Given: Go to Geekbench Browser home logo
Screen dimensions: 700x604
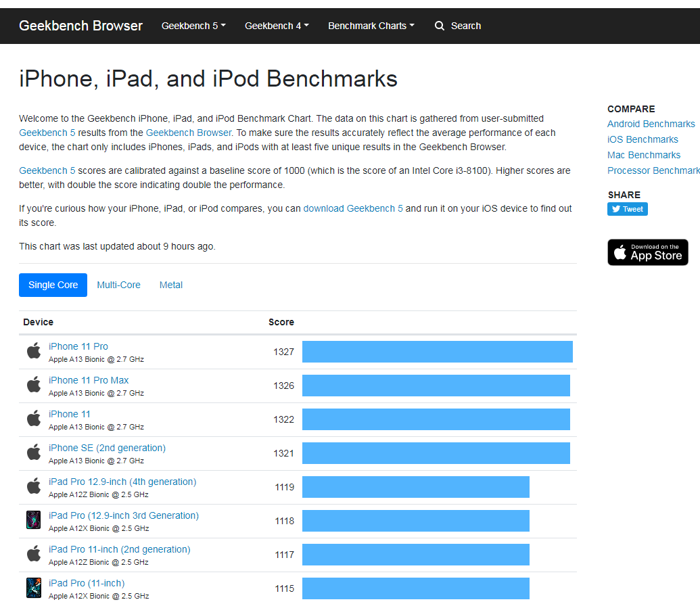Looking at the screenshot, I should point(80,26).
